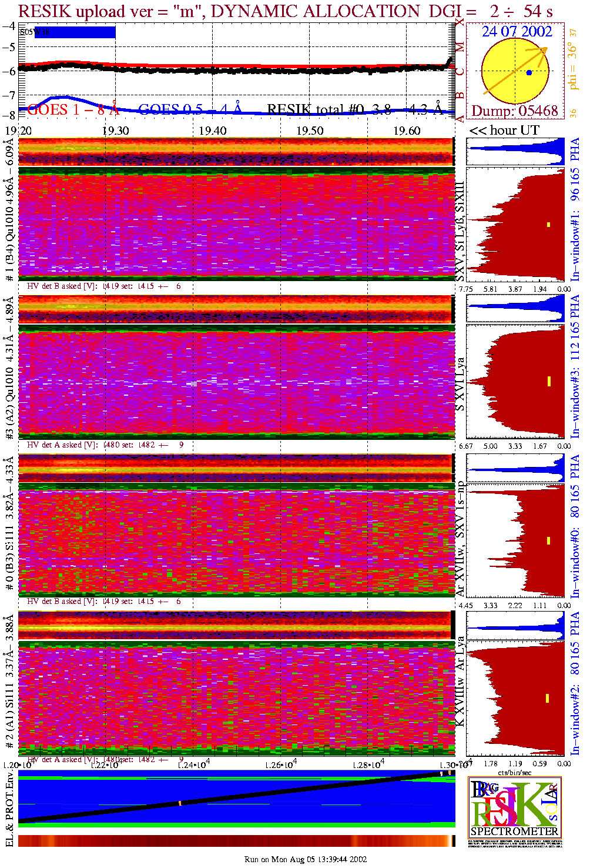Screen dimensions: 590x868
Task: Select the red GOES 1 – 8 Å legend
Action: click(x=73, y=110)
